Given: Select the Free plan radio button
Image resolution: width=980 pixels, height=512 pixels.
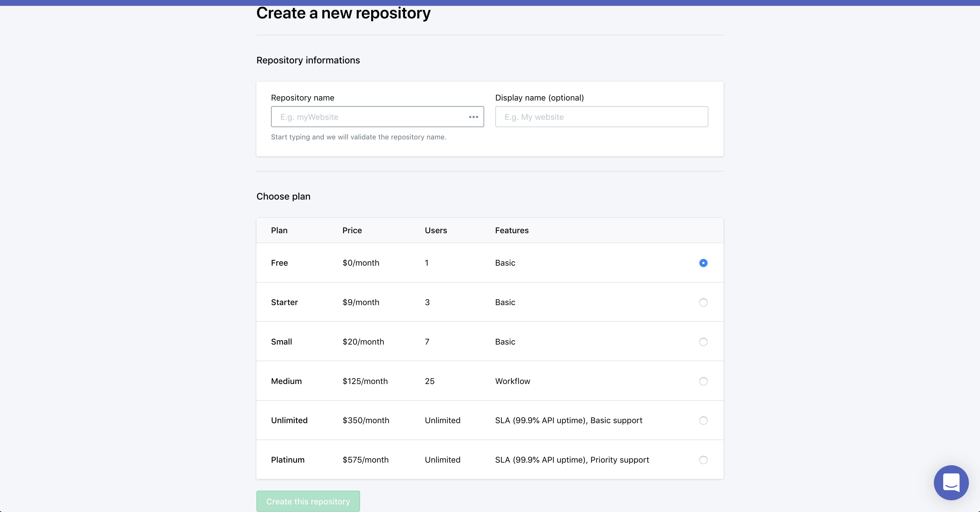Looking at the screenshot, I should [x=703, y=263].
